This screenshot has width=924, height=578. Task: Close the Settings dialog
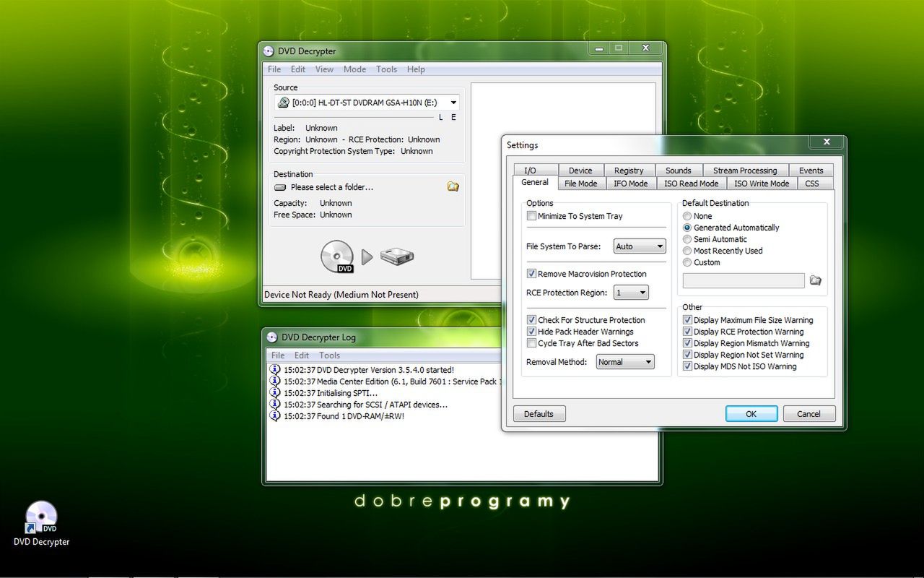(x=827, y=142)
